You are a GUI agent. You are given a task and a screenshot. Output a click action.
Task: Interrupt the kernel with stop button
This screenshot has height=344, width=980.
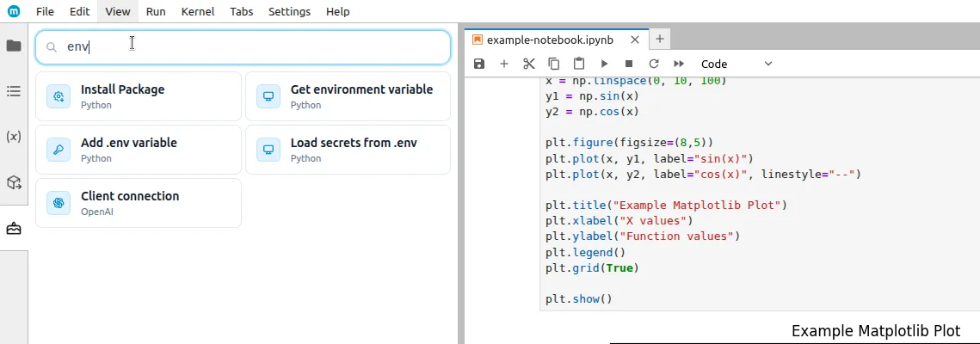tap(629, 64)
